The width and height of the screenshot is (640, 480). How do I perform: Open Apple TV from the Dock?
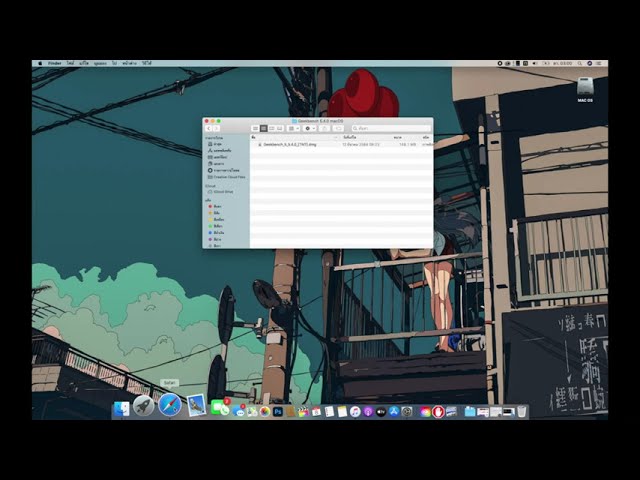pyautogui.click(x=381, y=412)
